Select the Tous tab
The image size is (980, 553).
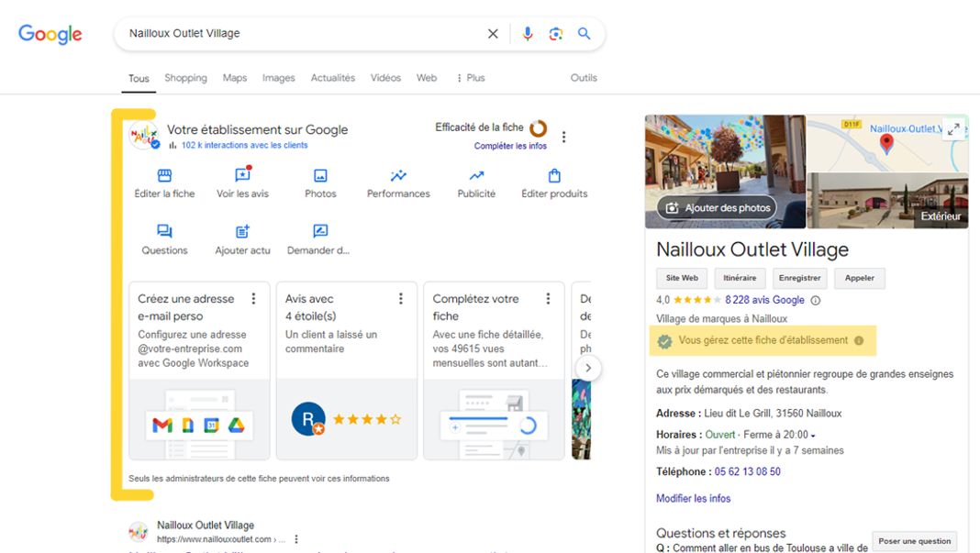(x=139, y=79)
